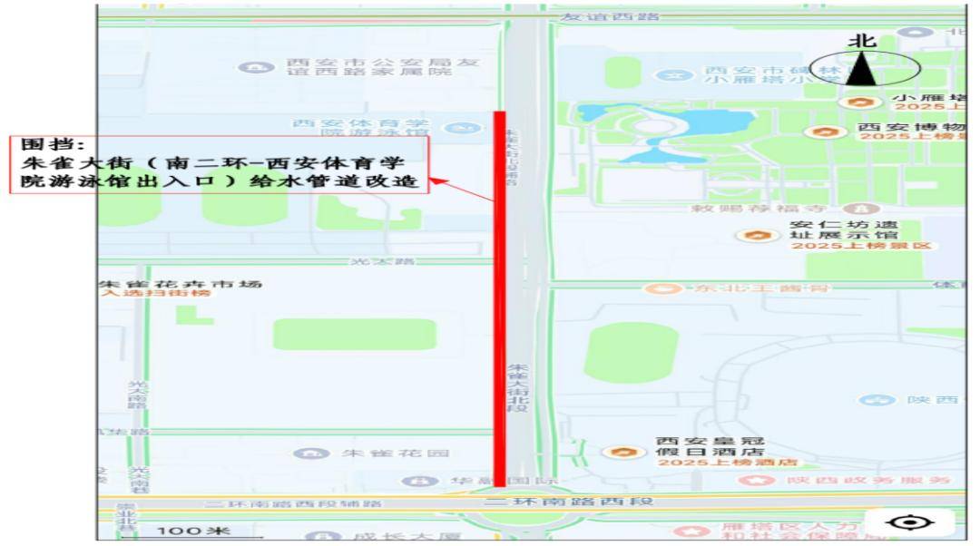
Task: Click the 二环南路西段辅路 road label
Action: [x=294, y=503]
